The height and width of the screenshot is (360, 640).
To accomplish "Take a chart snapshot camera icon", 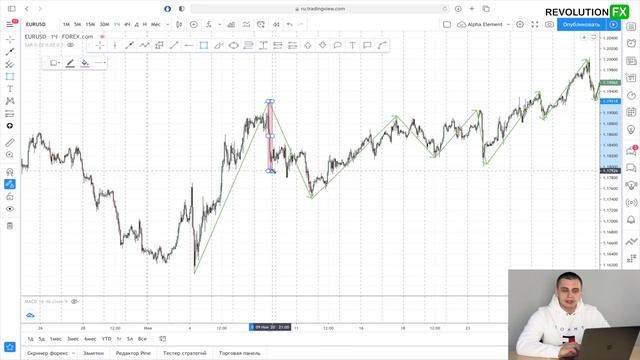I will [x=549, y=24].
